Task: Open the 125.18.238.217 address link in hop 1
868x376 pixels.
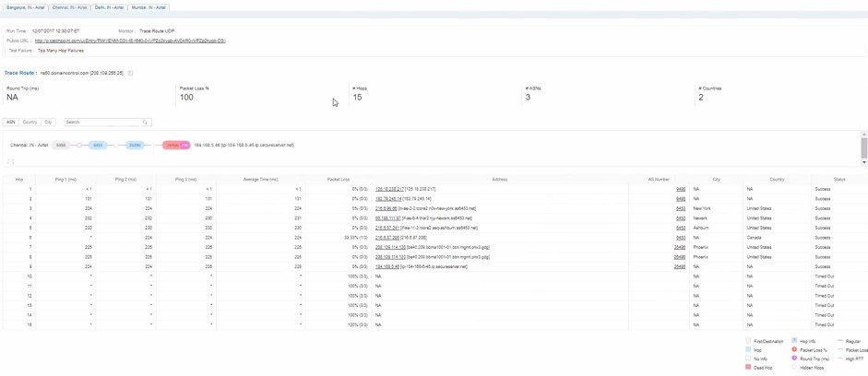Action: pos(389,189)
